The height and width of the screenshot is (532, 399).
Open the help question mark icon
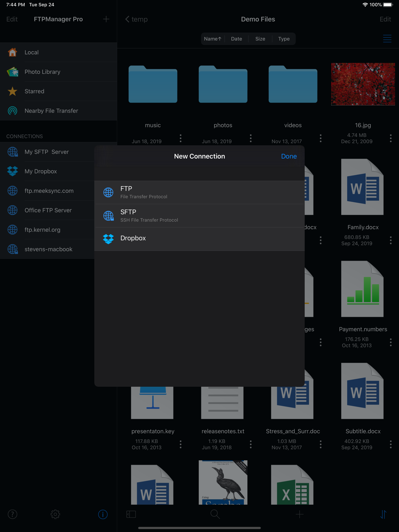point(12,514)
